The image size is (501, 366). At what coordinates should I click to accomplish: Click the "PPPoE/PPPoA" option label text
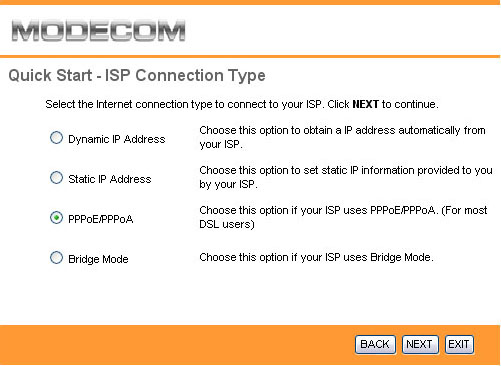point(101,219)
